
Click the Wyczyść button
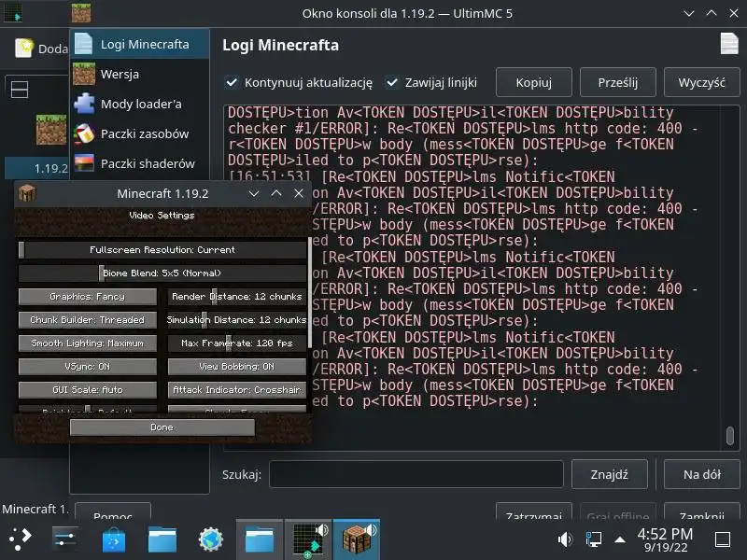point(702,82)
